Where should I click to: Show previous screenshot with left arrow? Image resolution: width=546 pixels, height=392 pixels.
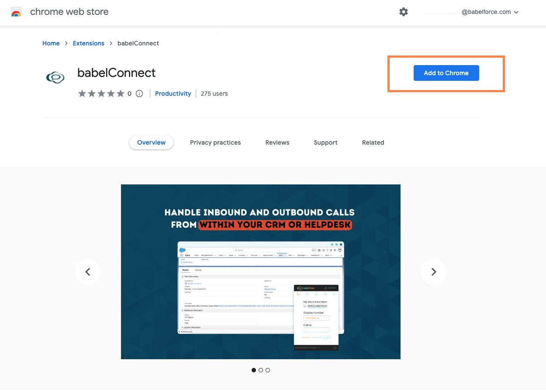click(x=88, y=272)
